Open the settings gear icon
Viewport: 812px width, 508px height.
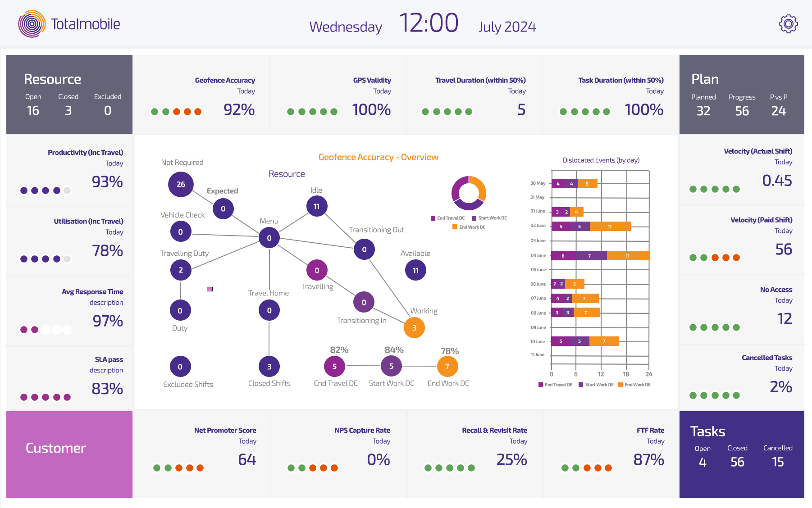(788, 24)
